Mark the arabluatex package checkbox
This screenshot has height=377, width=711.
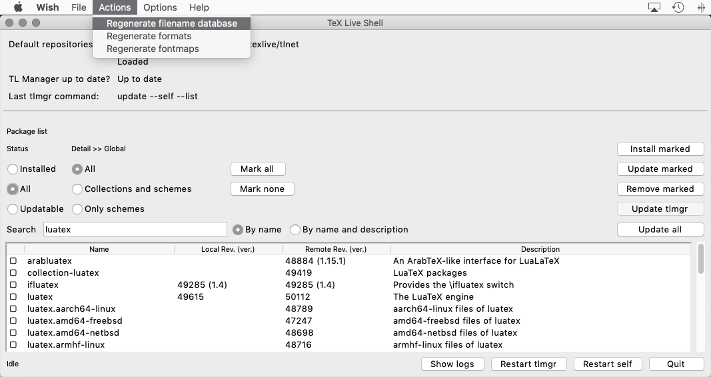(x=14, y=261)
